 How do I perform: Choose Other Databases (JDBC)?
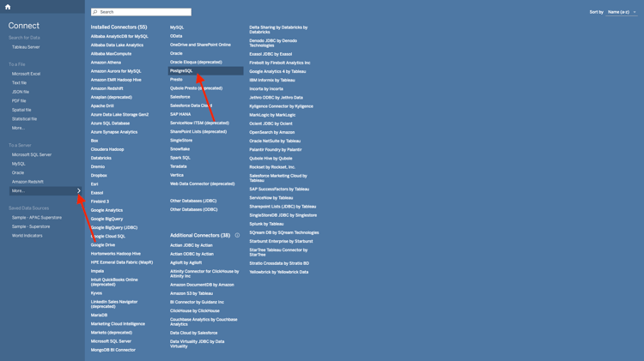point(193,201)
